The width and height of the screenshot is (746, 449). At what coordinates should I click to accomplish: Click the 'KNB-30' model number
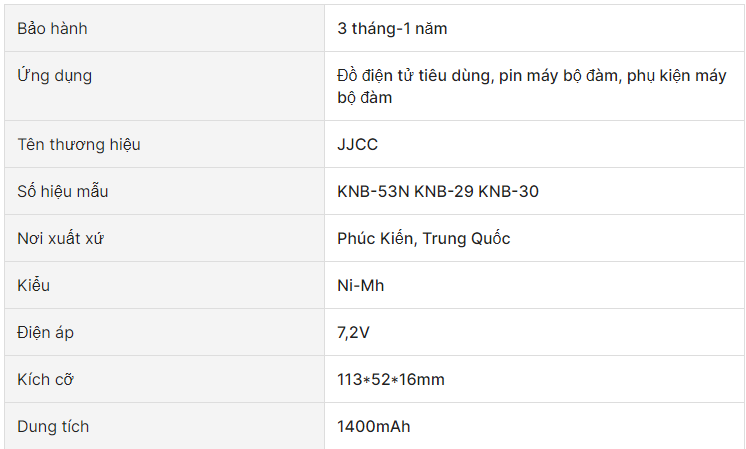509,191
